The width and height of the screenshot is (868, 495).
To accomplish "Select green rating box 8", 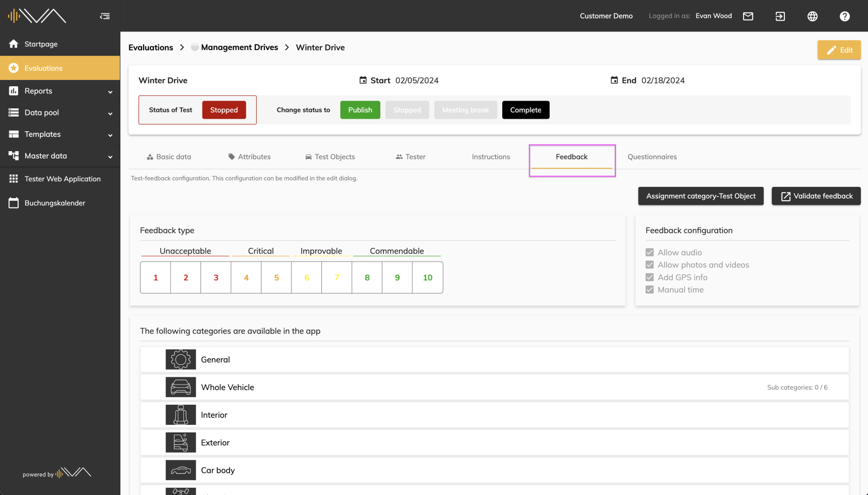I will point(367,278).
